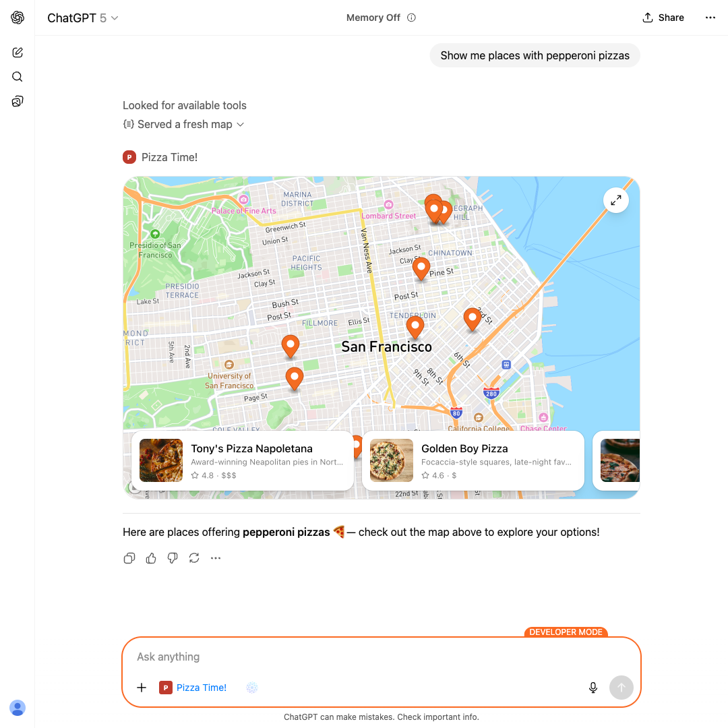Click the DEVELOPER MODE badge
728x728 pixels.
click(566, 632)
